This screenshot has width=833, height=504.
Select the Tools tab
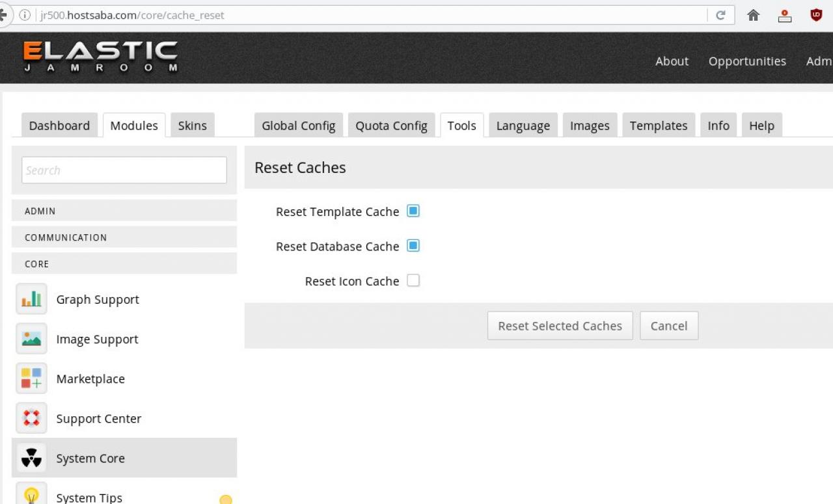coord(462,126)
